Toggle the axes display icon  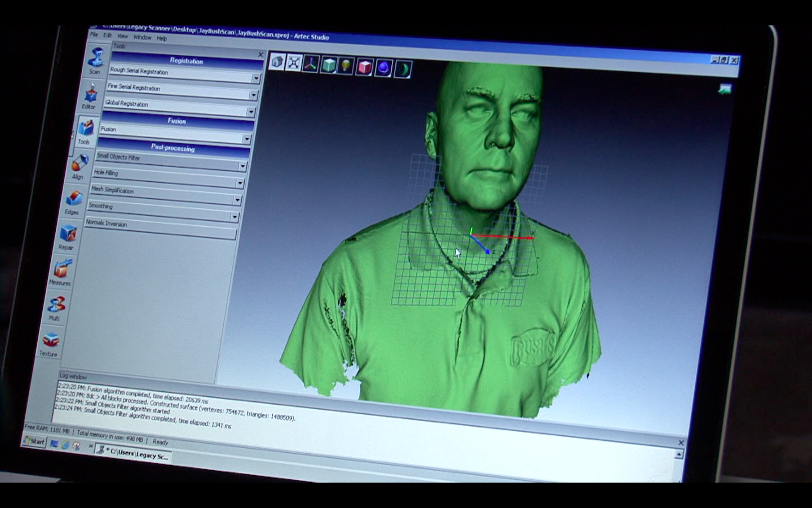click(311, 64)
